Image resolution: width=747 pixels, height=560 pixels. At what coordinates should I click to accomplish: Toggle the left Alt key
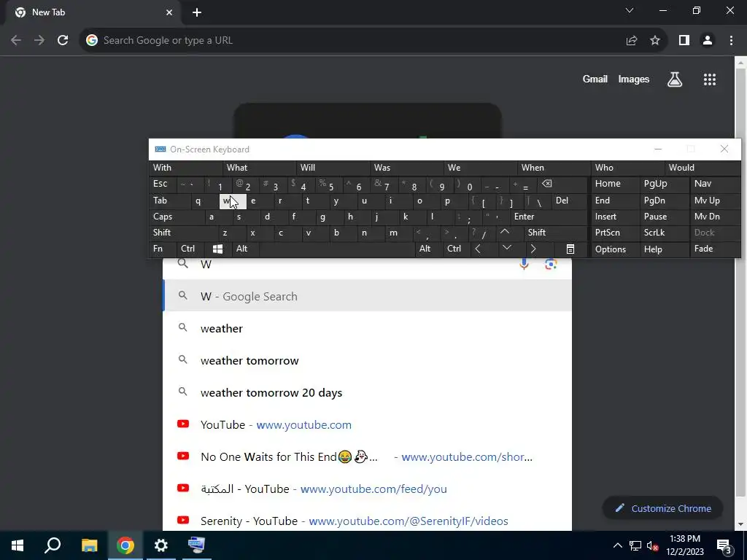click(x=245, y=249)
